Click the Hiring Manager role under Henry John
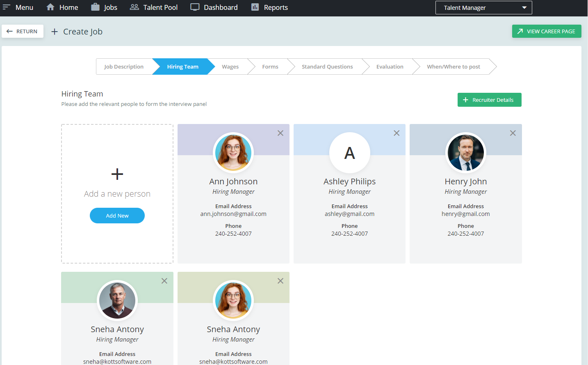The width and height of the screenshot is (588, 365). coord(466,192)
